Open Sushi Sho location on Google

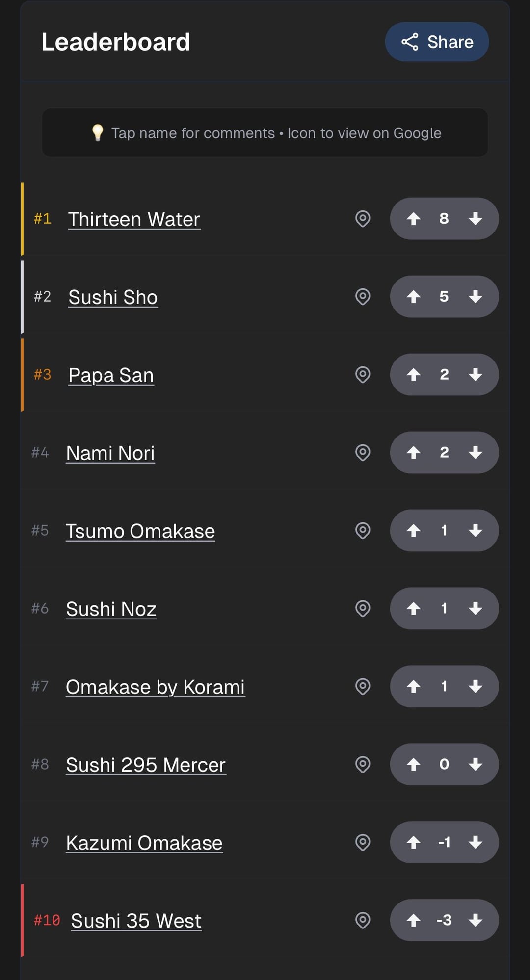click(363, 297)
